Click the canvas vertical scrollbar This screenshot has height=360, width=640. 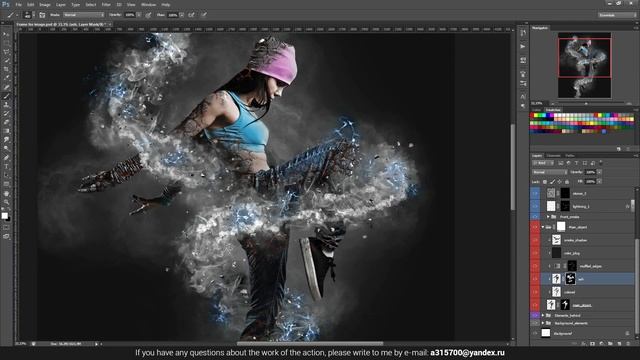pyautogui.click(x=513, y=167)
